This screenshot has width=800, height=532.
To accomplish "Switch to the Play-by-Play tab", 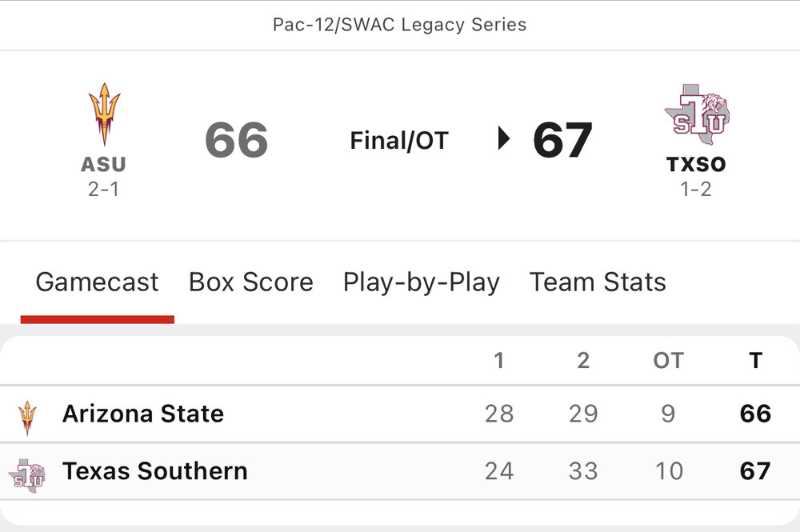I will [x=422, y=282].
